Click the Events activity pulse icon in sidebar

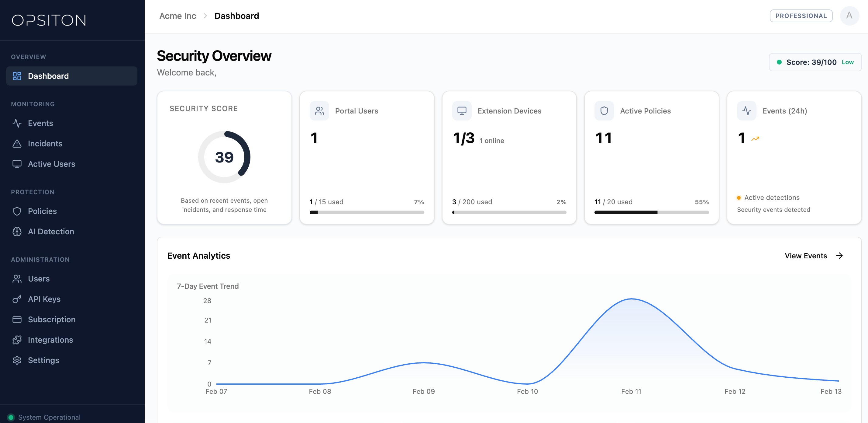point(17,123)
